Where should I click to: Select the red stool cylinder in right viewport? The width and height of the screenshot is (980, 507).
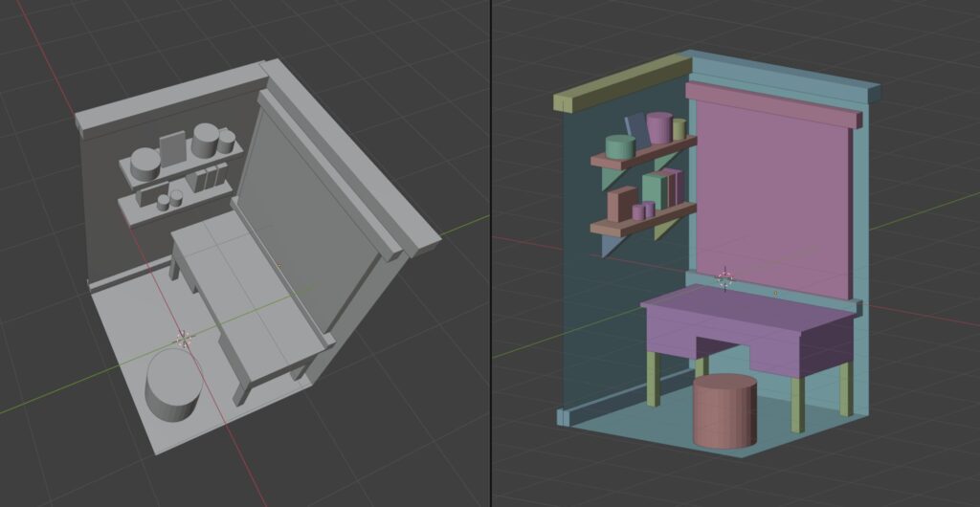pyautogui.click(x=724, y=412)
